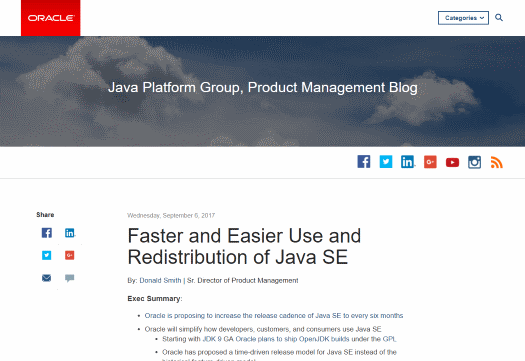This screenshot has width=525, height=361.
Task: Open the YouTube icon in social bar
Action: pos(452,162)
